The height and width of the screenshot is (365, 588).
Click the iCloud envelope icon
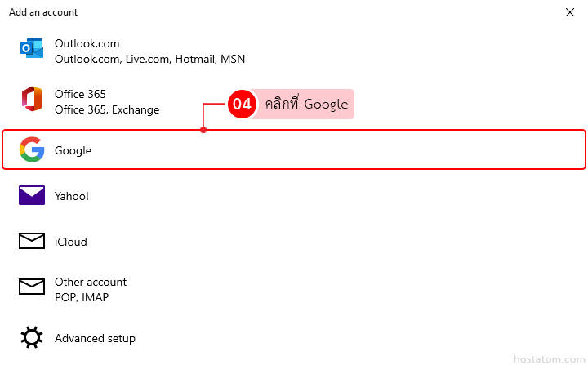tap(32, 242)
